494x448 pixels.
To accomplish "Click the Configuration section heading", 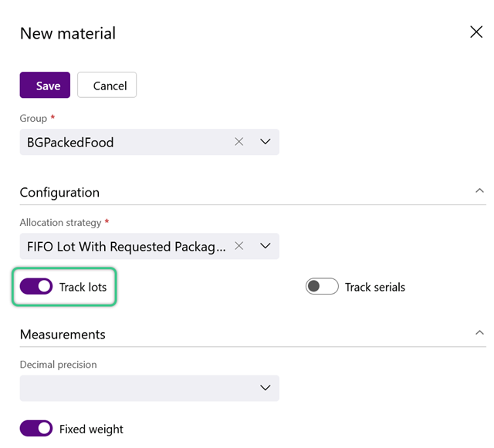I will tap(59, 192).
